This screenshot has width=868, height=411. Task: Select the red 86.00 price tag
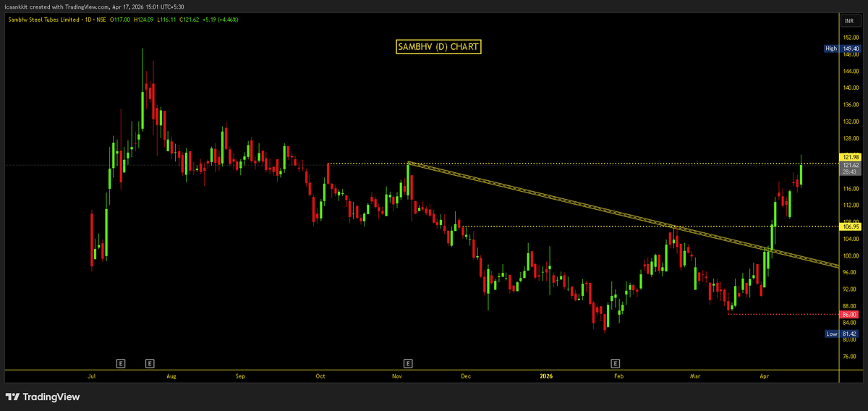pos(850,315)
